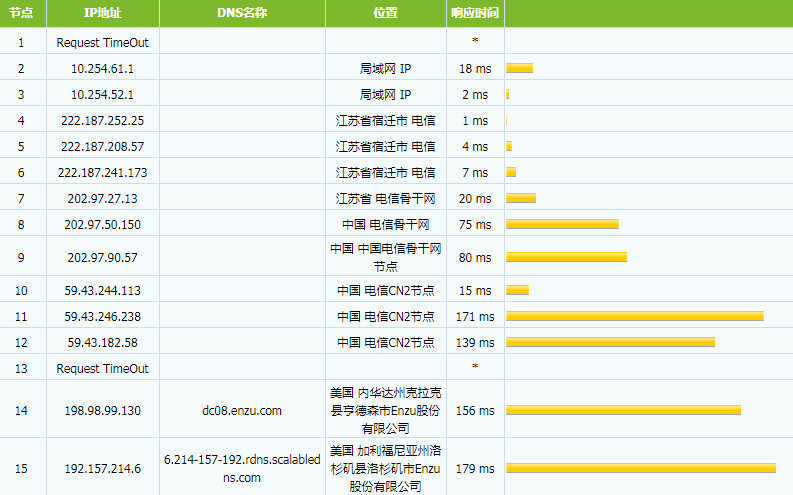Screen dimensions: 793x495
Task: Click the asterisk in node 1 row
Action: [x=475, y=40]
